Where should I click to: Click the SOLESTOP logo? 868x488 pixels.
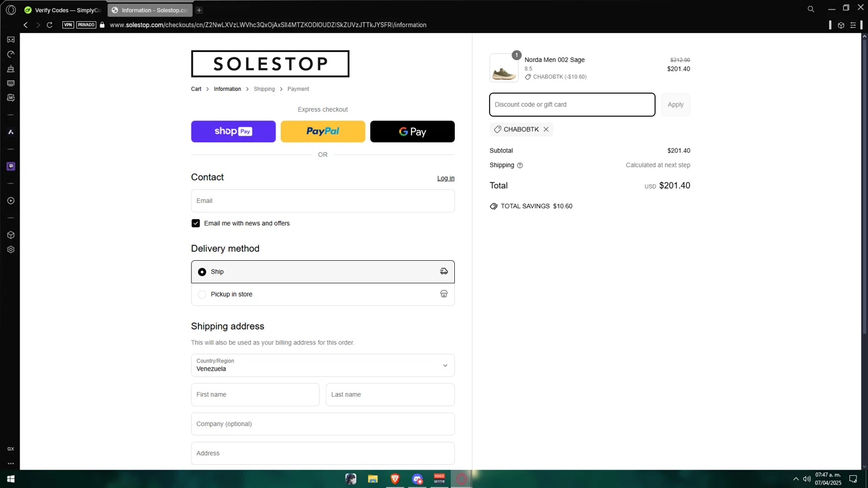pos(270,64)
